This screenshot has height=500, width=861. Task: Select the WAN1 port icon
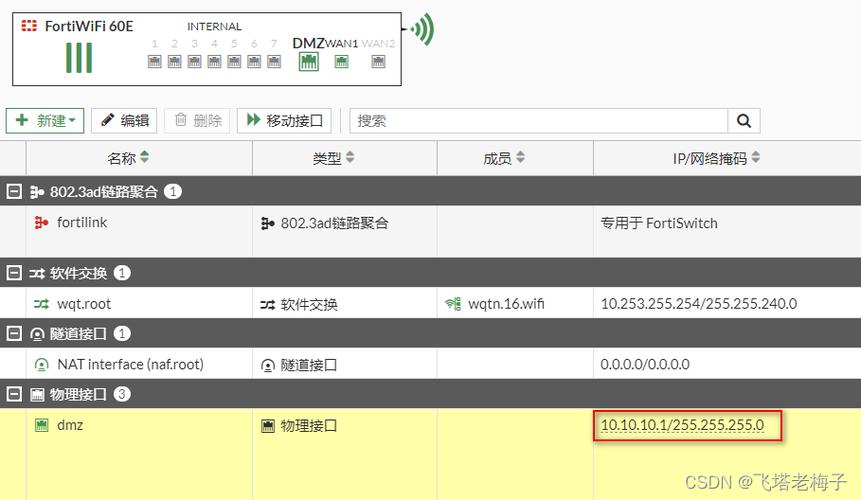coord(342,61)
